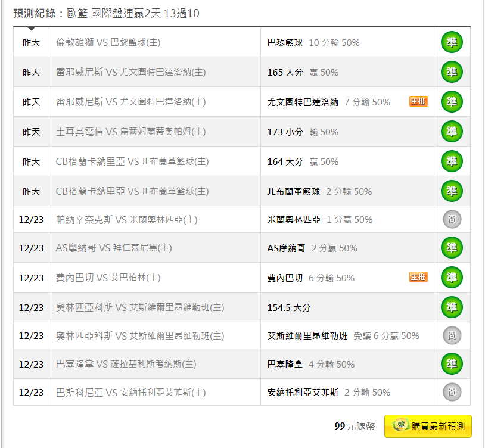The width and height of the screenshot is (485, 448).
Task: Click the 準 icon in the 154.5 大分 row
Action: coord(452,307)
